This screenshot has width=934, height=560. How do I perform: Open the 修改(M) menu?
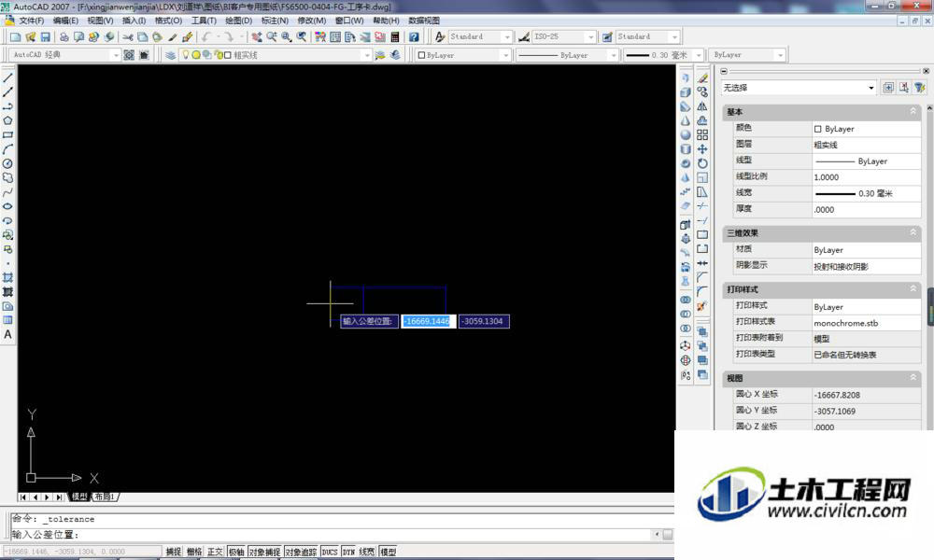[312, 21]
